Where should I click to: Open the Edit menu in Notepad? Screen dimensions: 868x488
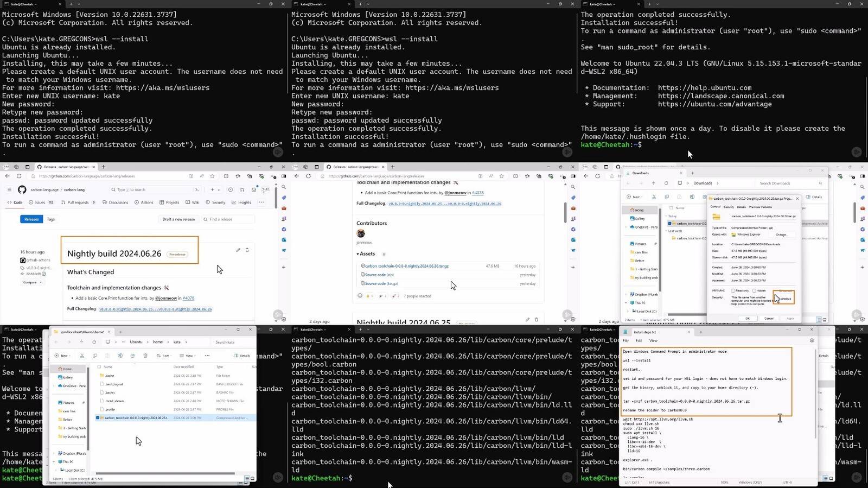[639, 340]
